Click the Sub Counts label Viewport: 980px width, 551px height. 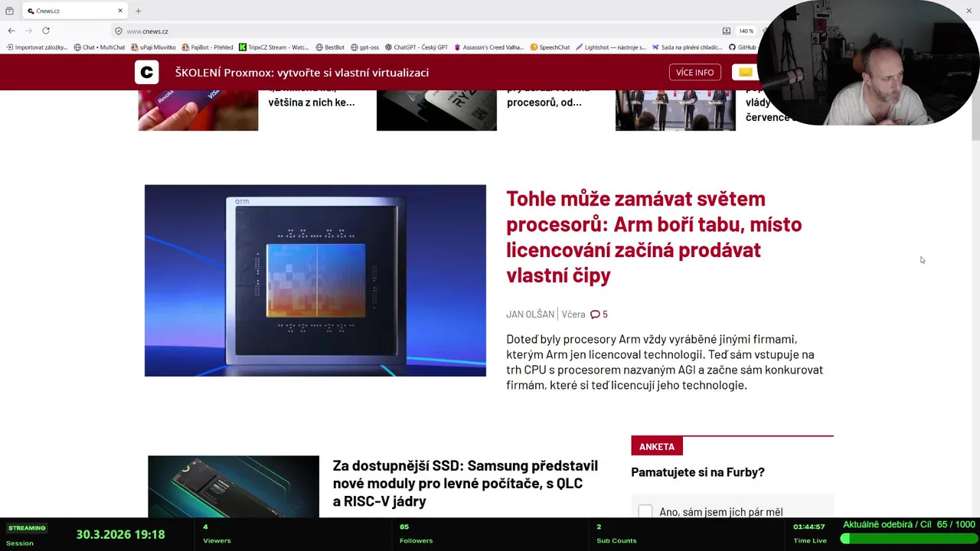pos(616,541)
